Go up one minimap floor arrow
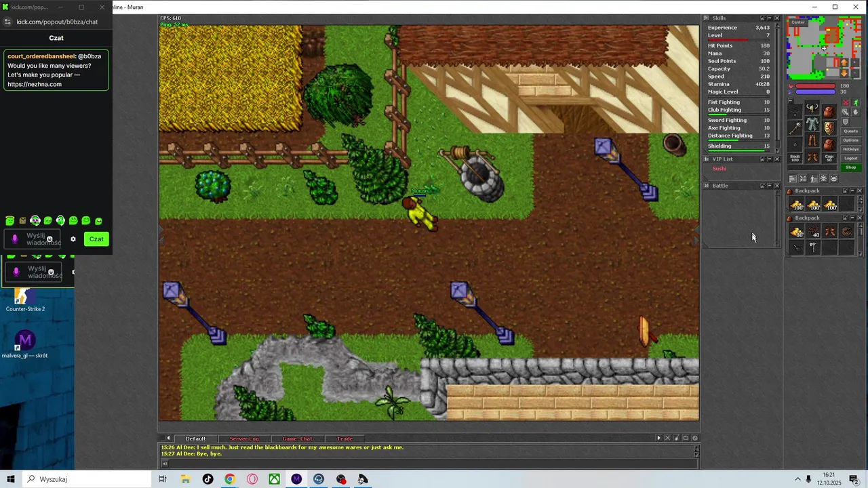Screen dimensions: 868x488 point(844,62)
